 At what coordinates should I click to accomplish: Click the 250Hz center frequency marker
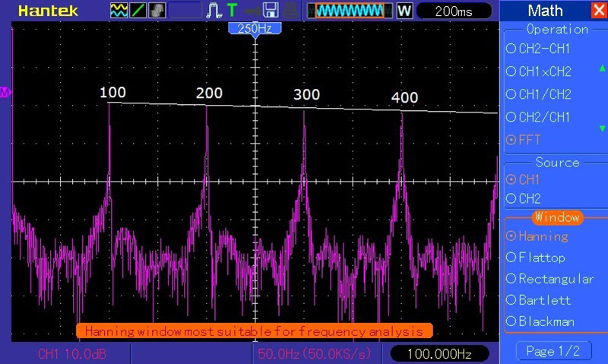[255, 29]
